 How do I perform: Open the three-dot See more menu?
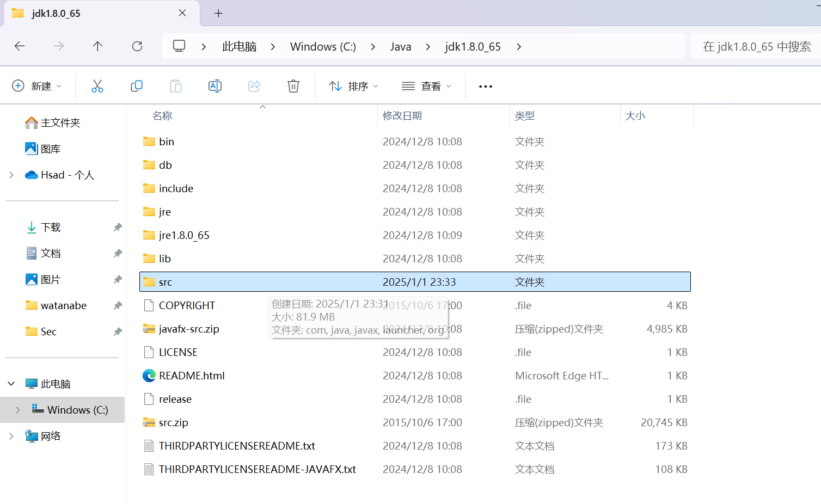pyautogui.click(x=486, y=87)
